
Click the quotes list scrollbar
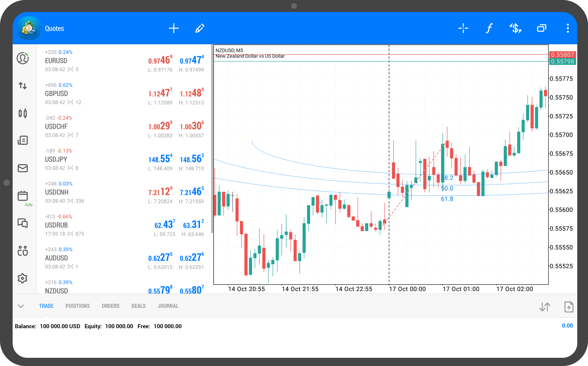point(212,139)
